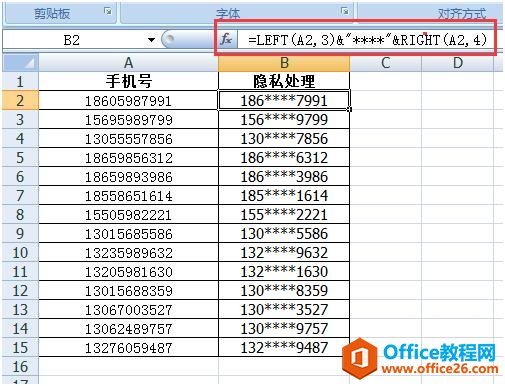
Task: Click the 隐私处理 header cell
Action: pos(284,81)
